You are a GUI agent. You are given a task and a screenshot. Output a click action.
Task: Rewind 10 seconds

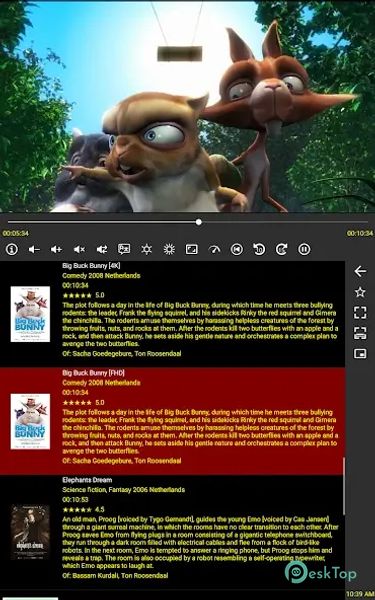pyautogui.click(x=259, y=249)
